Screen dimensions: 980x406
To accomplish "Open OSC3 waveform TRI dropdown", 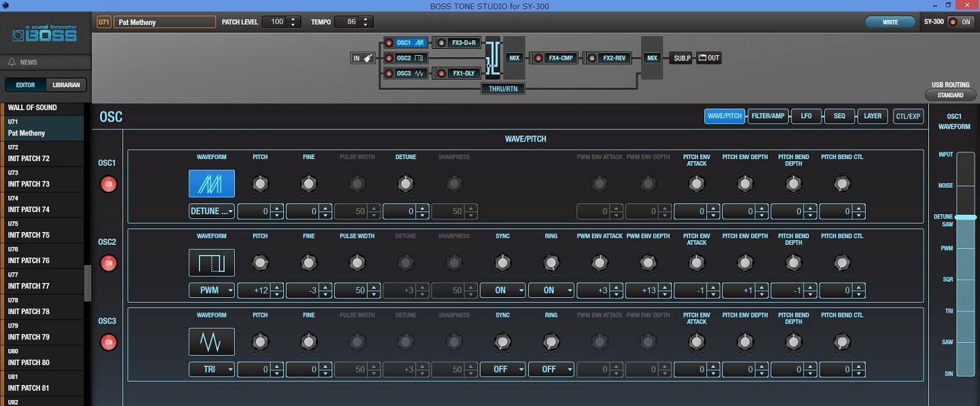I will pyautogui.click(x=212, y=369).
